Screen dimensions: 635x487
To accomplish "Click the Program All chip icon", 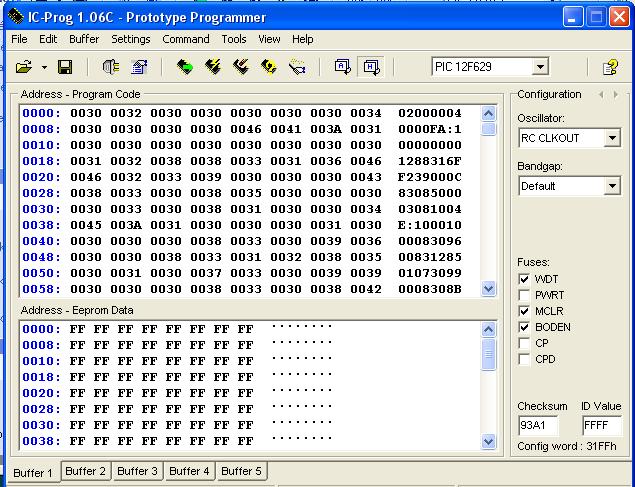I will coord(213,67).
